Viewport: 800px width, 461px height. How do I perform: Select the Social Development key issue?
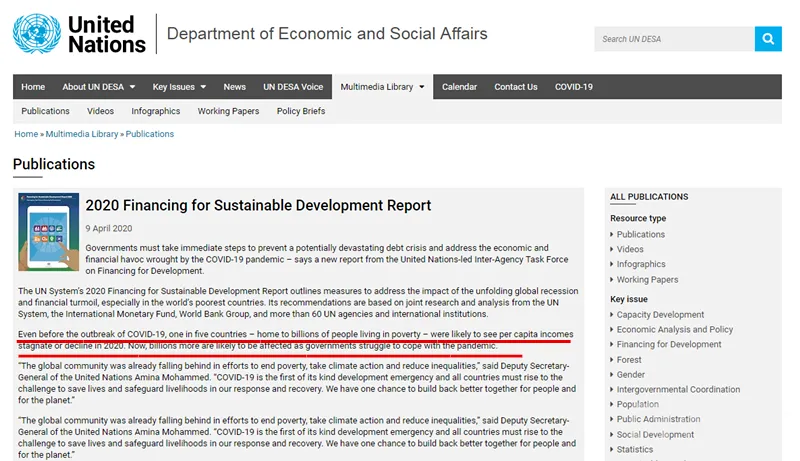(655, 434)
